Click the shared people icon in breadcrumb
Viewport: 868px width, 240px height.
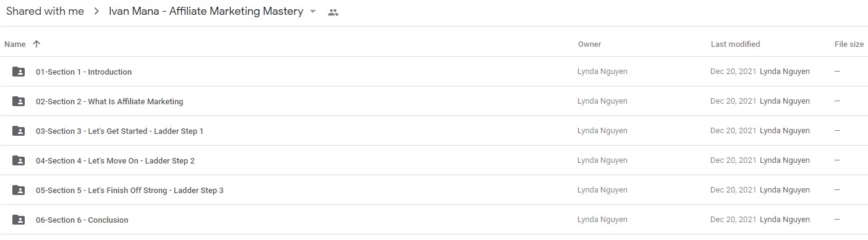pyautogui.click(x=333, y=12)
